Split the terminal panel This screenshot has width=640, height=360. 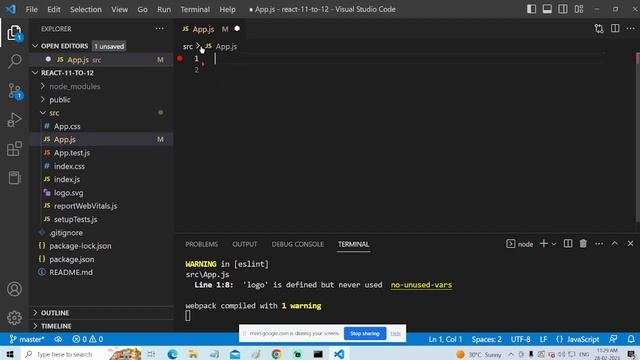568,244
